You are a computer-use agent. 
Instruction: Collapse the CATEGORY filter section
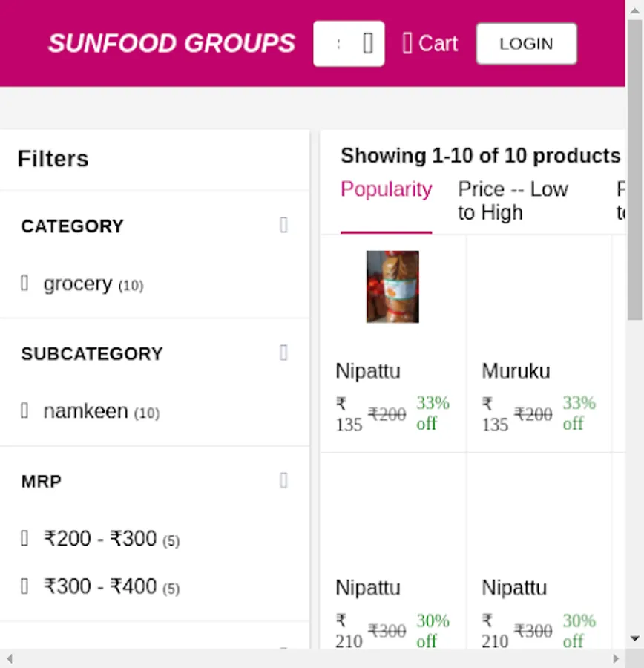pos(283,226)
